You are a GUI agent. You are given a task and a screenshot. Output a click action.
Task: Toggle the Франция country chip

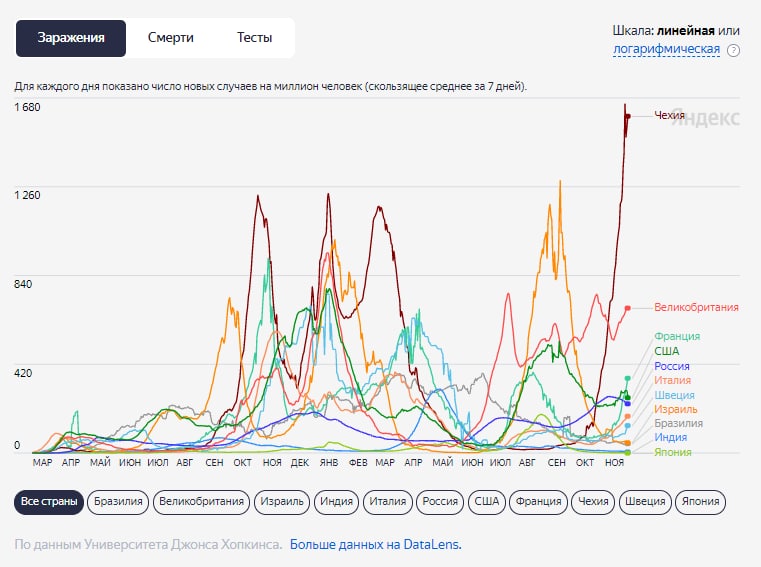tap(538, 501)
